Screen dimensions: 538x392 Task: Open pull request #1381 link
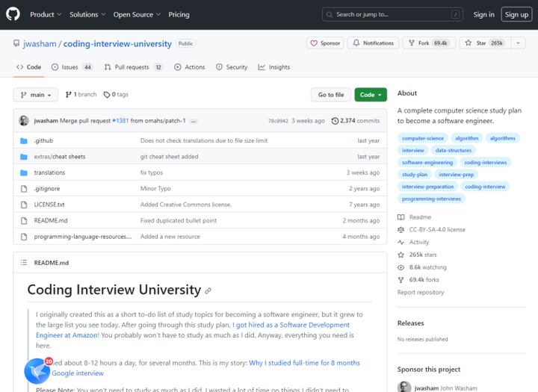(x=120, y=121)
